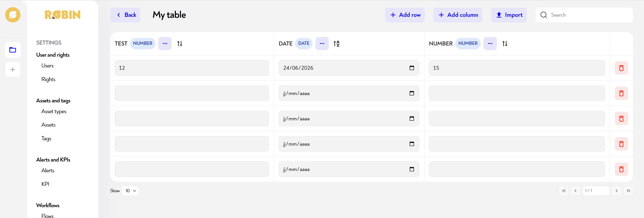
Task: Open NUMBER column options menu
Action: pyautogui.click(x=490, y=43)
